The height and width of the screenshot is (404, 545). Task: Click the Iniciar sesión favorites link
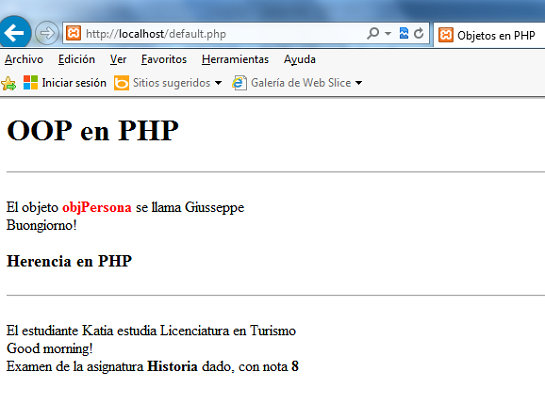74,83
